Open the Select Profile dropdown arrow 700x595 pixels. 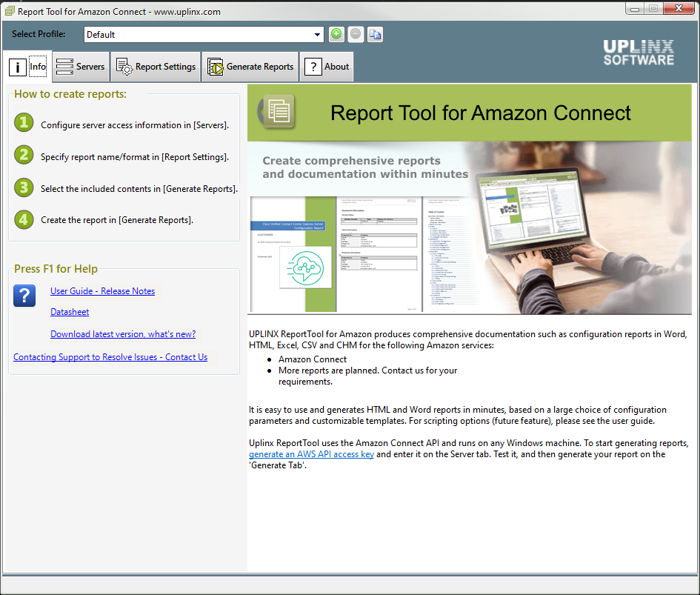tap(317, 34)
